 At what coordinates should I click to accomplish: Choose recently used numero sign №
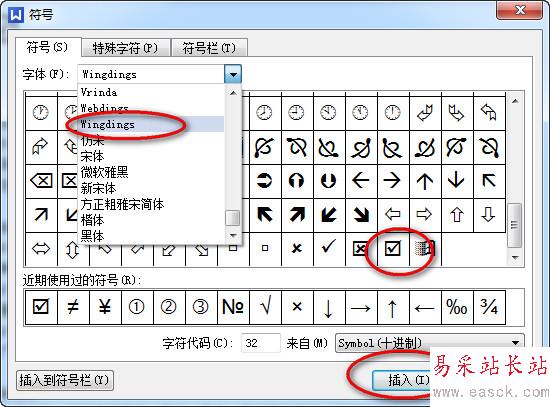pyautogui.click(x=233, y=307)
